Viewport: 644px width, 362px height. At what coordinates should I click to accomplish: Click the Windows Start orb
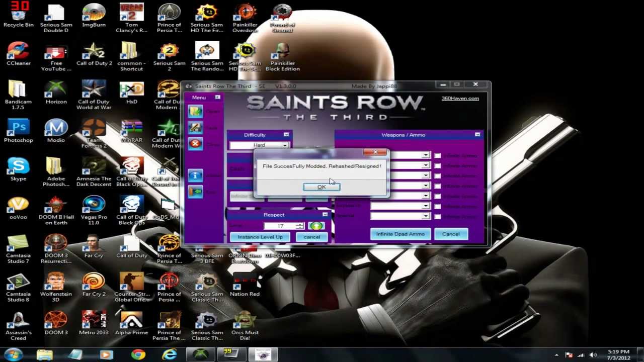click(13, 354)
